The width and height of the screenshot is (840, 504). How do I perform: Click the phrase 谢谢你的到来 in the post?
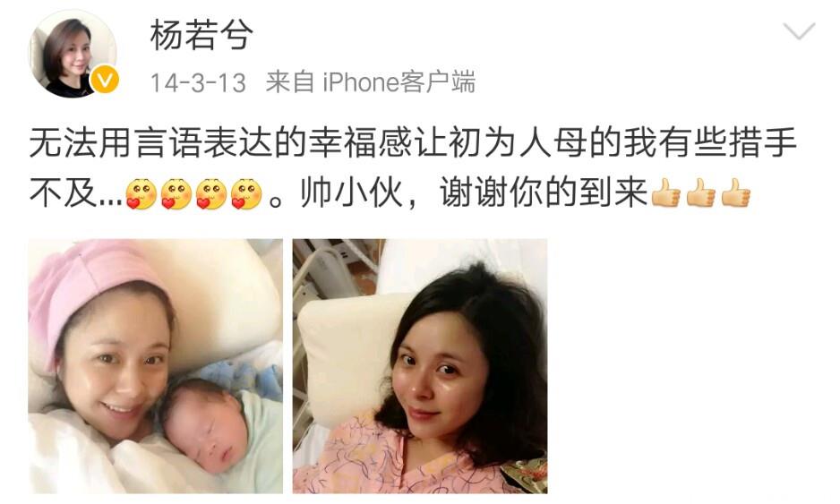pos(544,192)
